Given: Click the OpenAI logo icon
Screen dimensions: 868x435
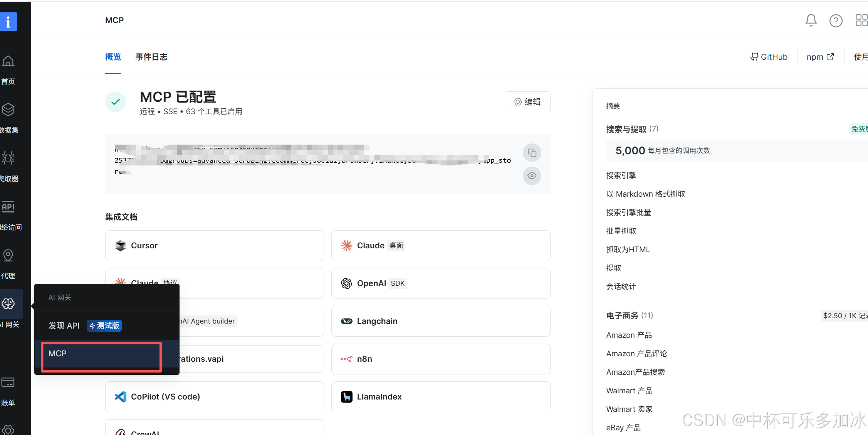Looking at the screenshot, I should pyautogui.click(x=347, y=283).
